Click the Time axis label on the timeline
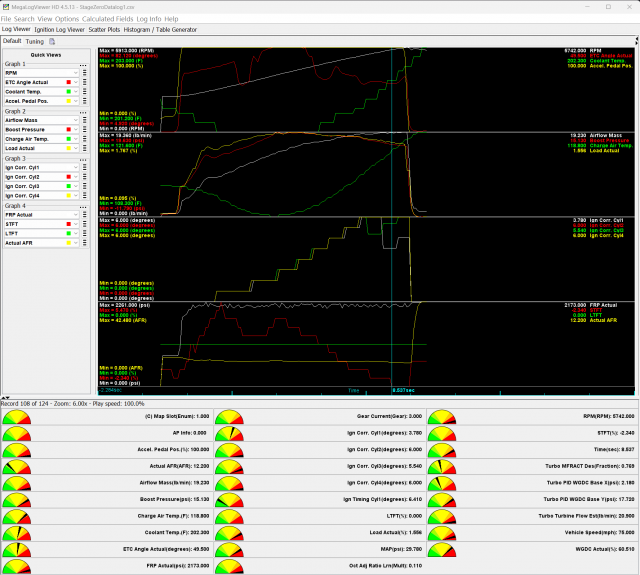640x575 pixels. pos(353,390)
